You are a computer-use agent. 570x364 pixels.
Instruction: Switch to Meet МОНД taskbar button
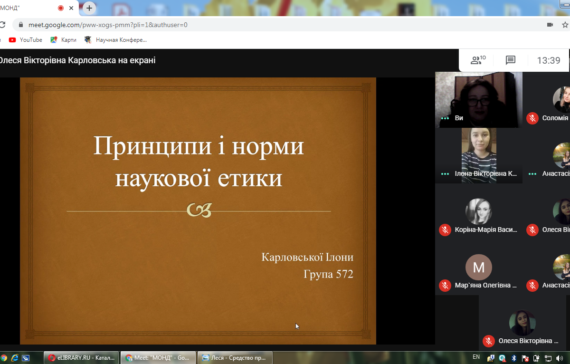(x=158, y=358)
